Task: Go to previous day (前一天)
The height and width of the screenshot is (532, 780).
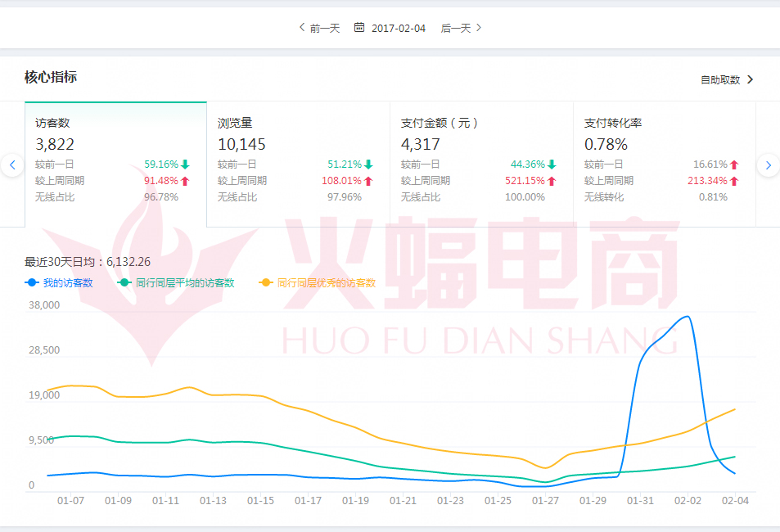Action: tap(319, 28)
